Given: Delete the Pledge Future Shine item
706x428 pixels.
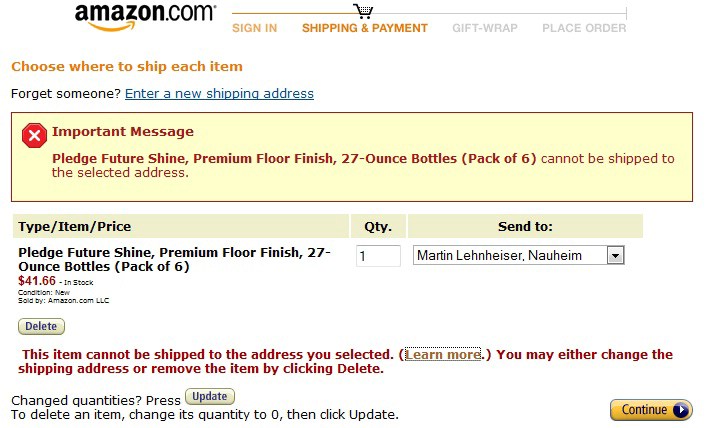Looking at the screenshot, I should [41, 326].
